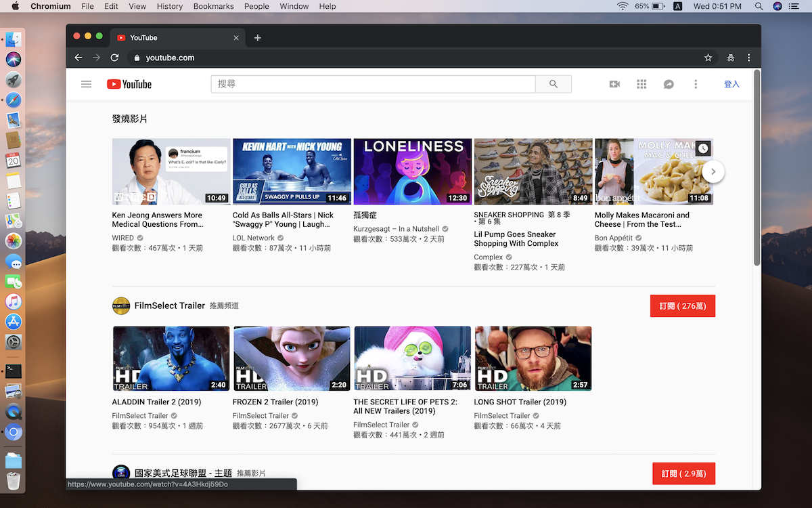Open the History menu
Viewport: 812px width, 508px height.
(x=169, y=6)
